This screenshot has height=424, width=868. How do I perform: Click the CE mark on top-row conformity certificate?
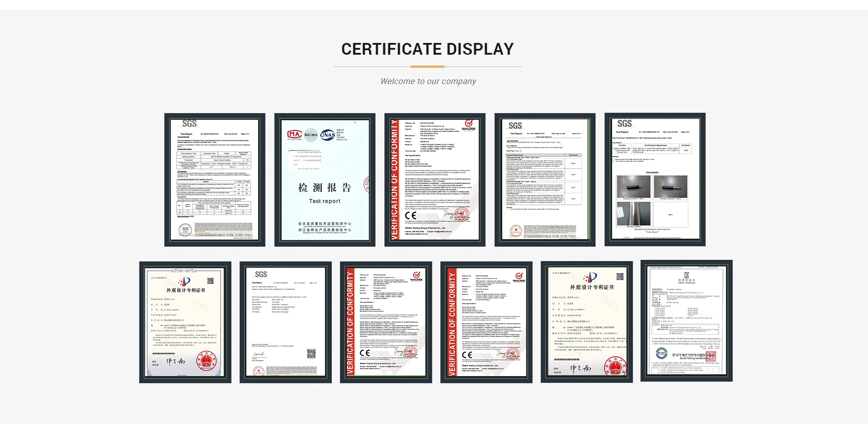(x=410, y=216)
